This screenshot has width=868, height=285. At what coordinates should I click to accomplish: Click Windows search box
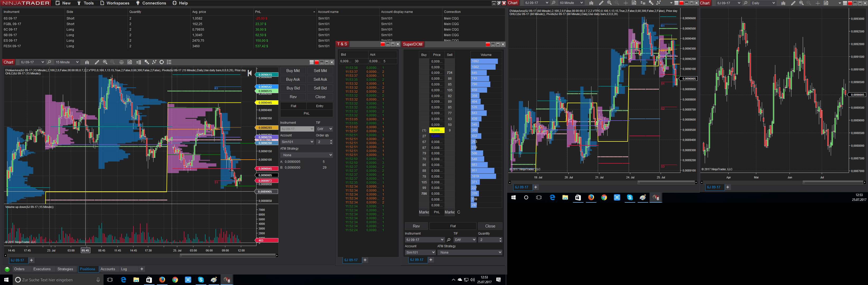(58, 280)
